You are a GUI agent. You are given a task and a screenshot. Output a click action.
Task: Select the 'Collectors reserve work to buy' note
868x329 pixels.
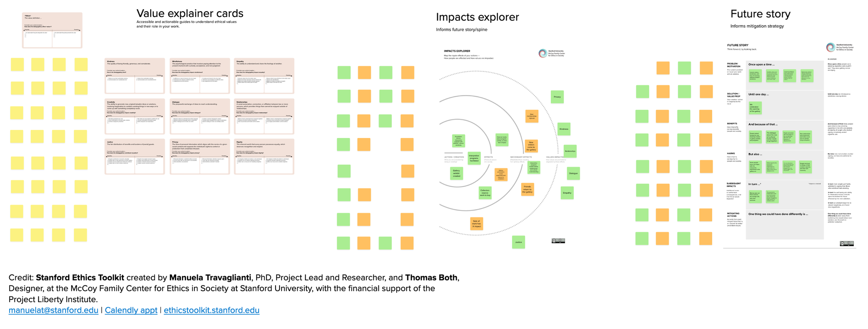coord(485,193)
